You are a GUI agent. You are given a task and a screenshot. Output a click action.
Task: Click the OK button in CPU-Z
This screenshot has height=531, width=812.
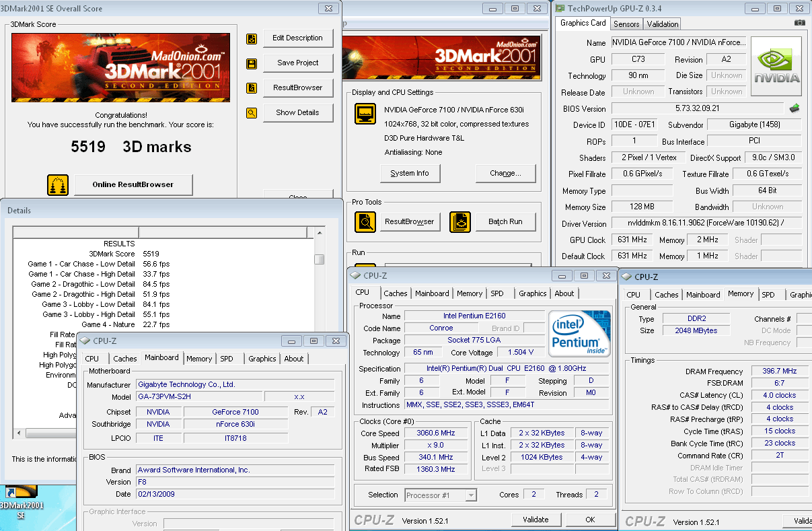590,520
